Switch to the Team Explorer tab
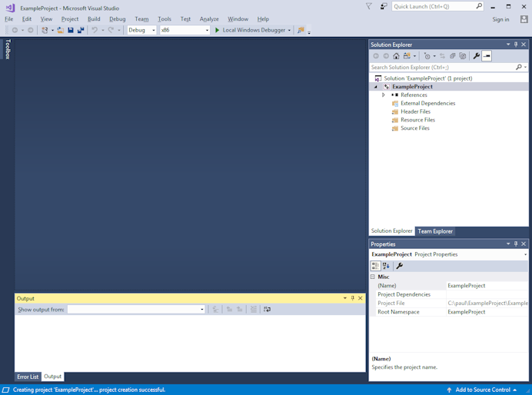 pos(435,231)
